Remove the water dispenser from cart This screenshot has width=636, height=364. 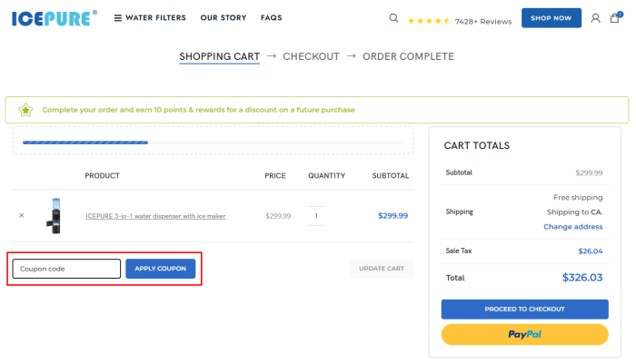pos(22,216)
